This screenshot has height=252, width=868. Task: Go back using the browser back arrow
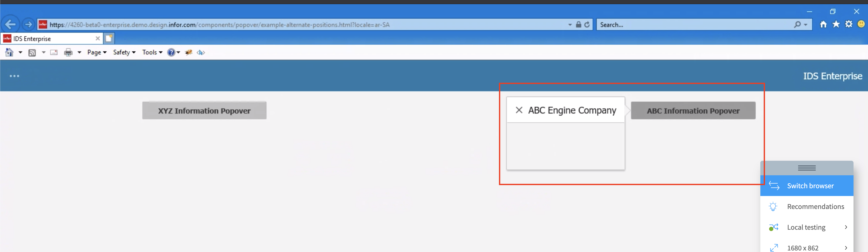10,24
